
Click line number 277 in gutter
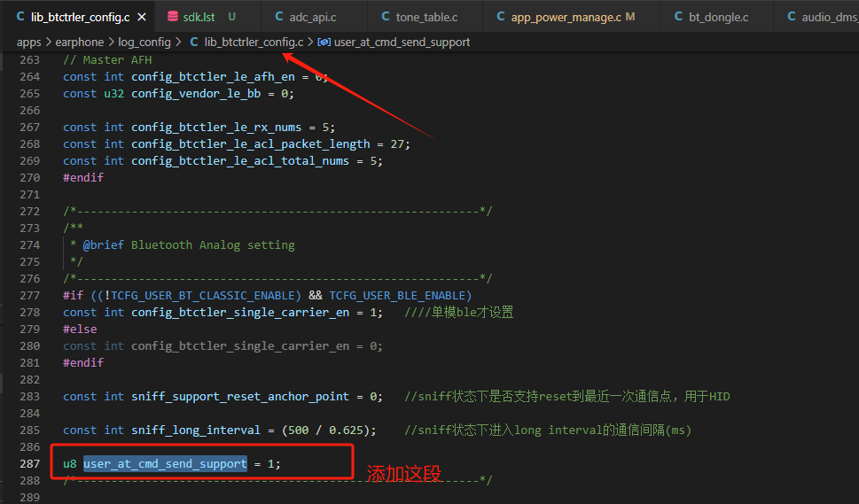(x=29, y=296)
